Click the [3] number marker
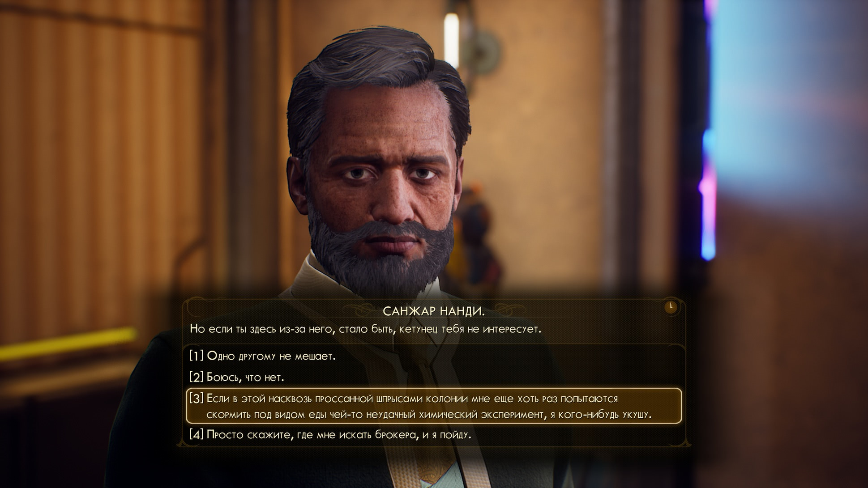 [x=196, y=398]
